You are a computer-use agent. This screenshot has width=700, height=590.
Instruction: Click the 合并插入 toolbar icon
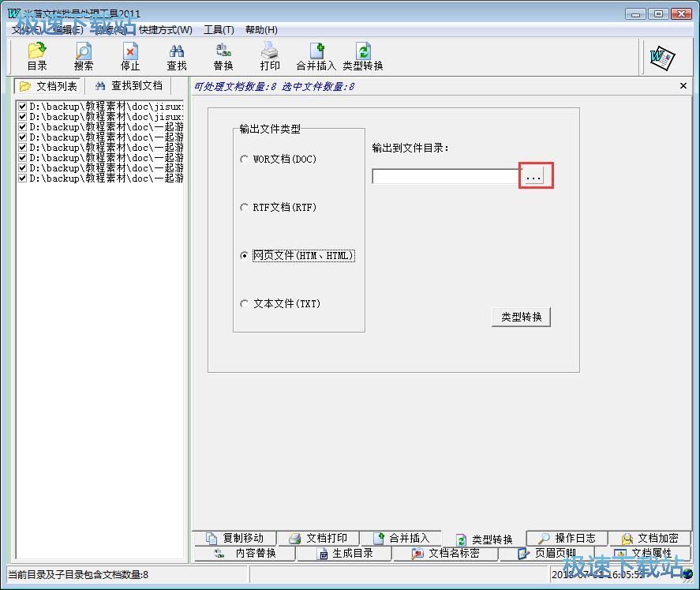316,55
